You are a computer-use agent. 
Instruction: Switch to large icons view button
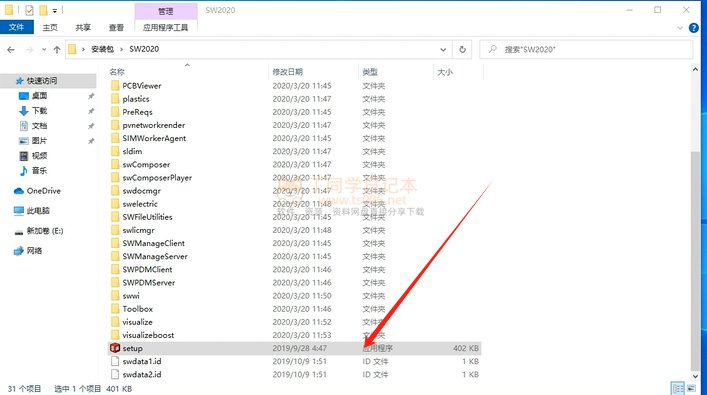691,388
